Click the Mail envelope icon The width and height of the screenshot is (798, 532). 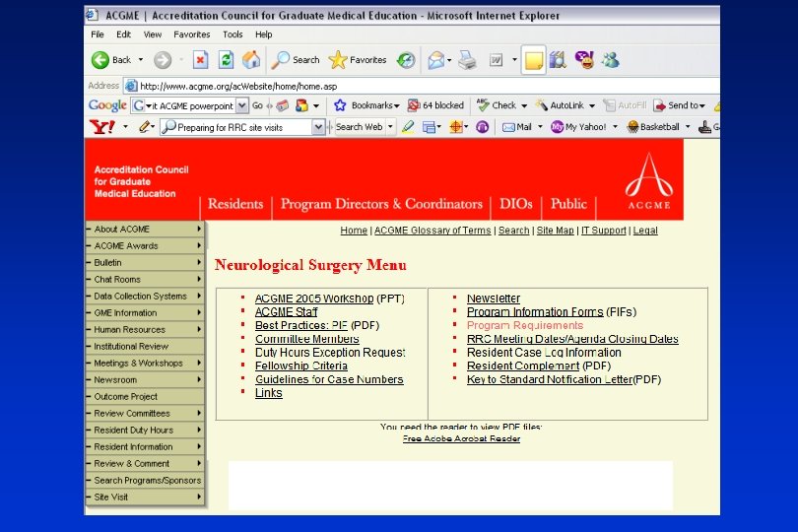click(436, 60)
